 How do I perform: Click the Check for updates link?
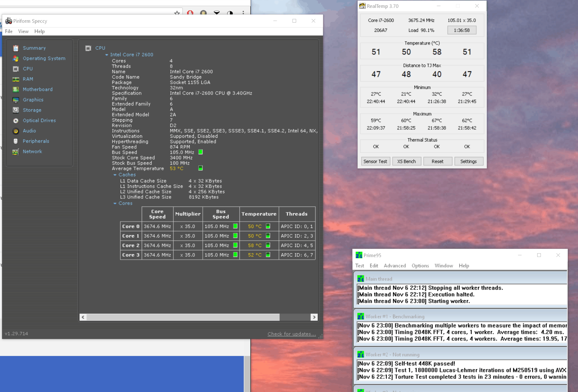tap(292, 334)
